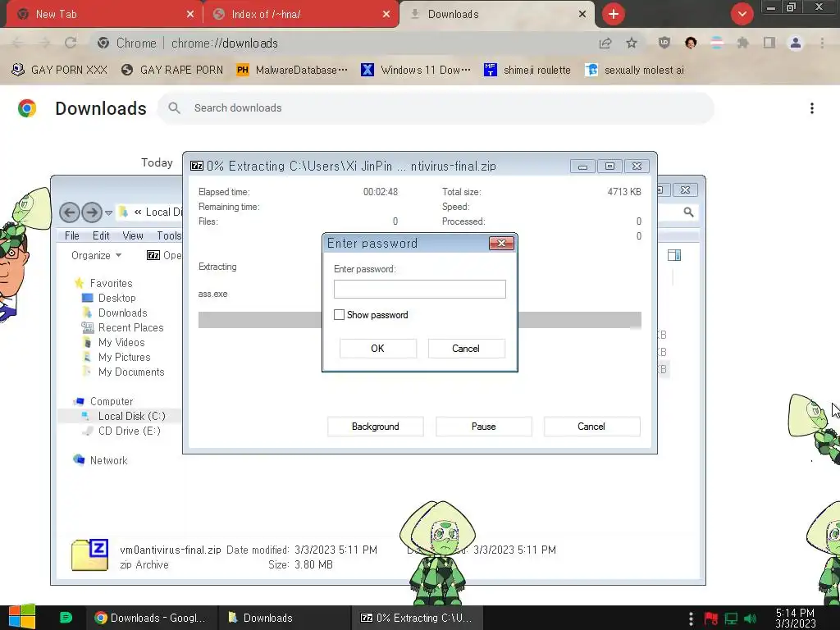
Task: Click the Chrome forward arrow
Action: pos(44,43)
